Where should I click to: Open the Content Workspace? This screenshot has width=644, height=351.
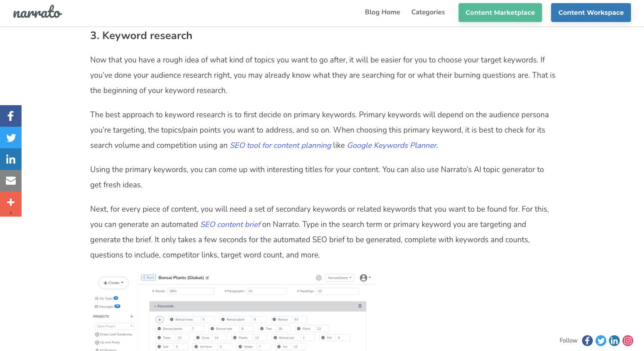point(591,13)
